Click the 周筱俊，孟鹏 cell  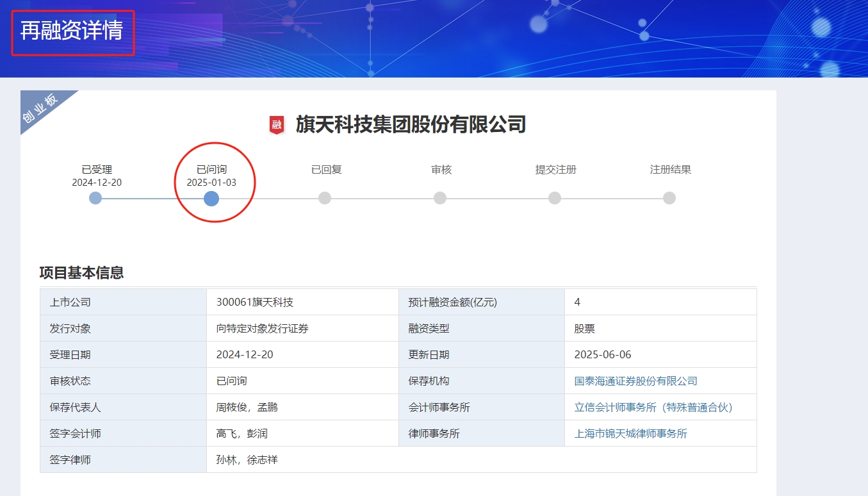[x=302, y=408]
